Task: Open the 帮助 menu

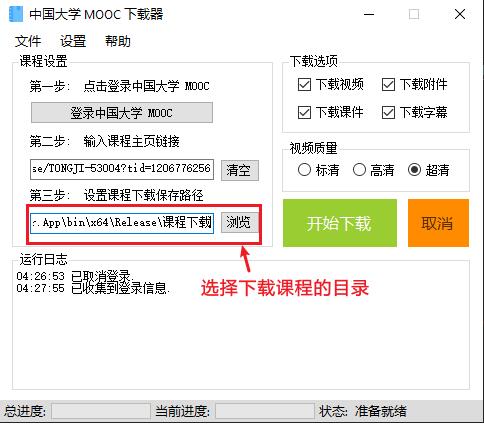Action: 118,41
